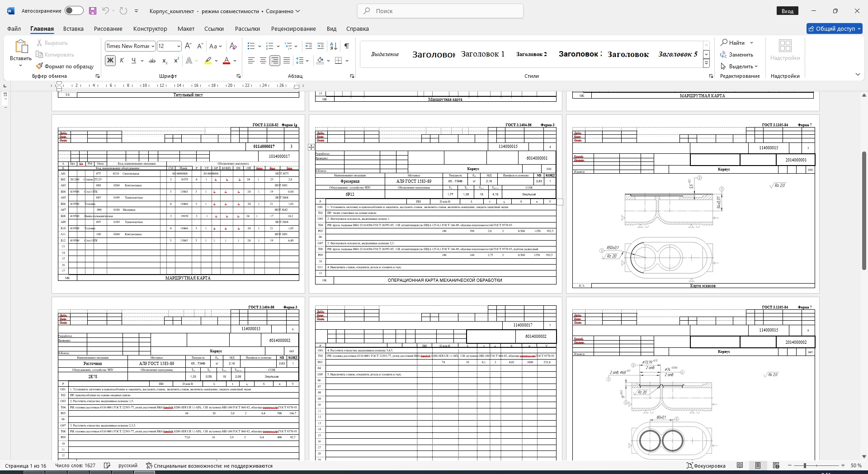Apply strikethrough text formatting
Viewport: 868px width, 474px height.
152,61
